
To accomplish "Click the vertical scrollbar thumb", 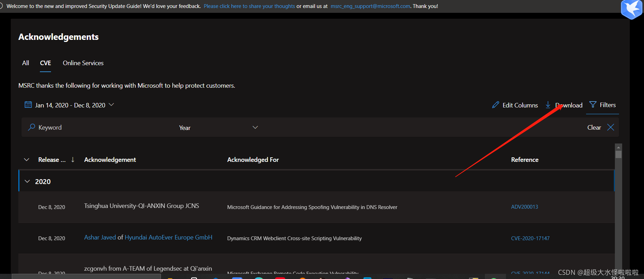I will [618, 154].
